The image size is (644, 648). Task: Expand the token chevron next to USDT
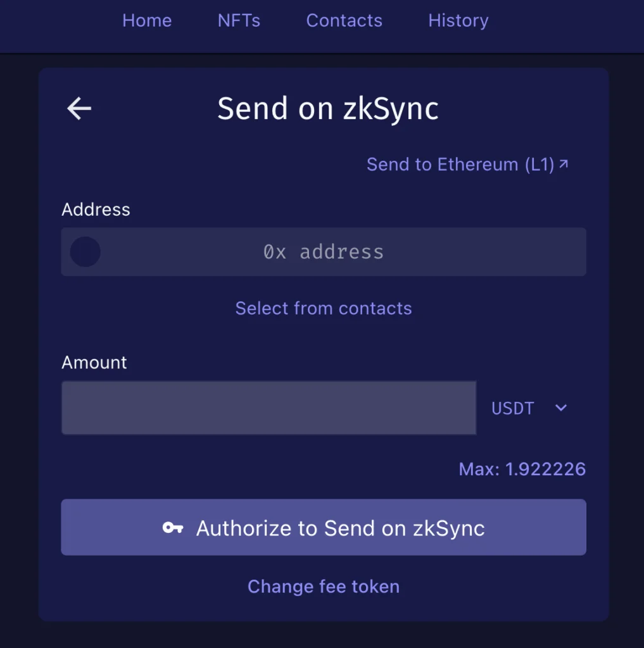tap(561, 408)
